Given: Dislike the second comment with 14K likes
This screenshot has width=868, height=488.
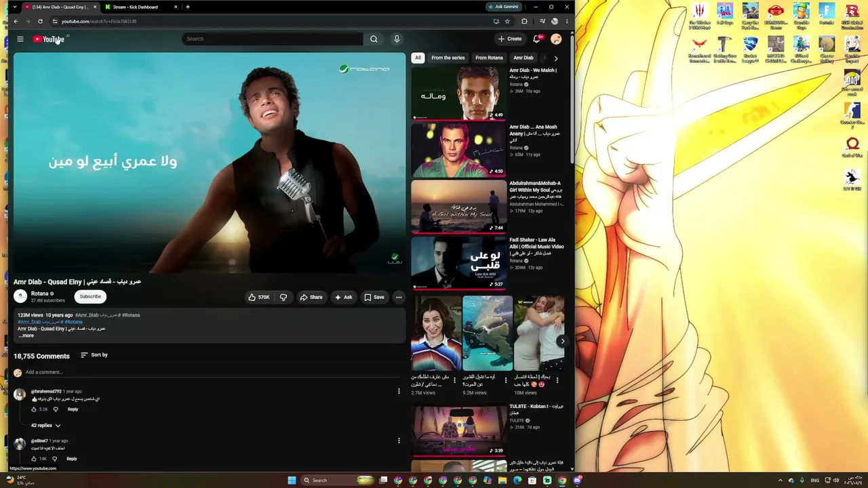Looking at the screenshot, I should [55, 459].
